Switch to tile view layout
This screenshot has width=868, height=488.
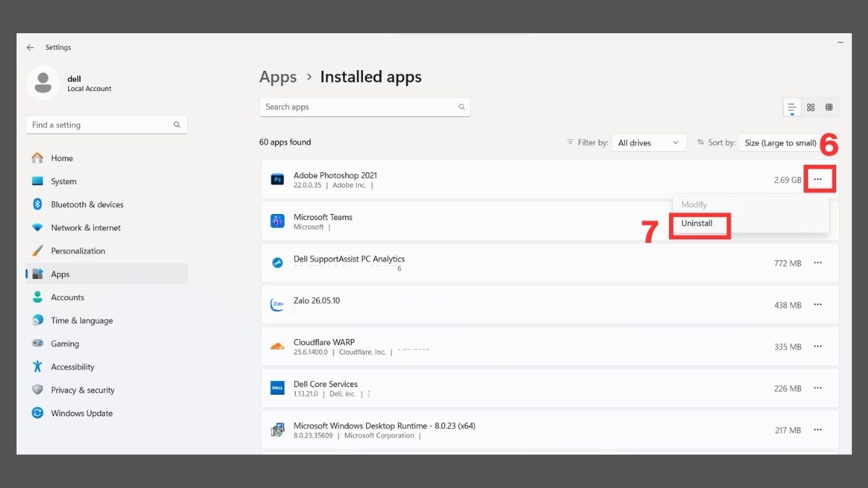[829, 108]
